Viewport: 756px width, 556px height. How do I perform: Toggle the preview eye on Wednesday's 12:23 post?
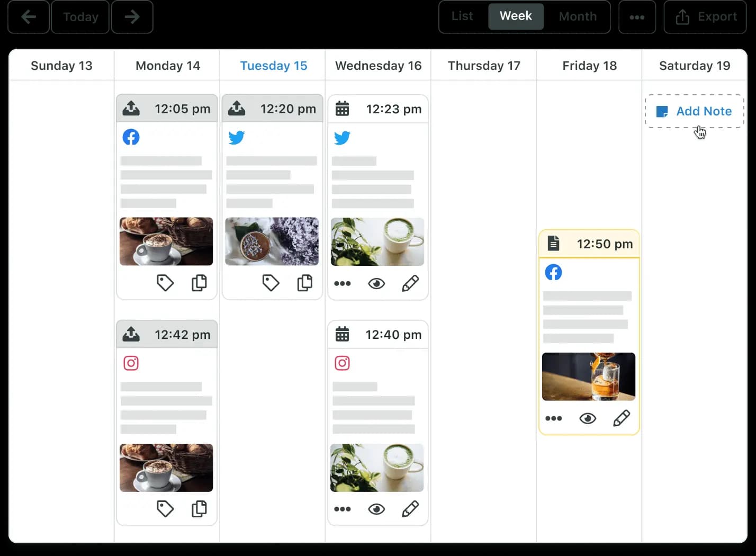point(376,283)
